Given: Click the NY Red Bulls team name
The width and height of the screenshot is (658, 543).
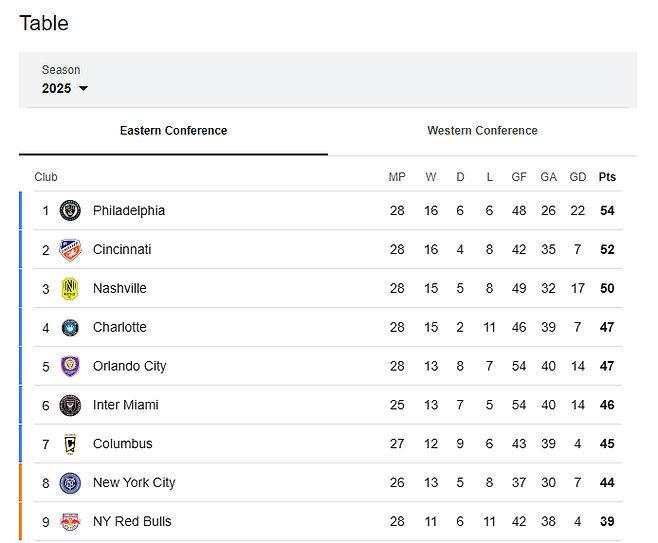Looking at the screenshot, I should tap(132, 521).
